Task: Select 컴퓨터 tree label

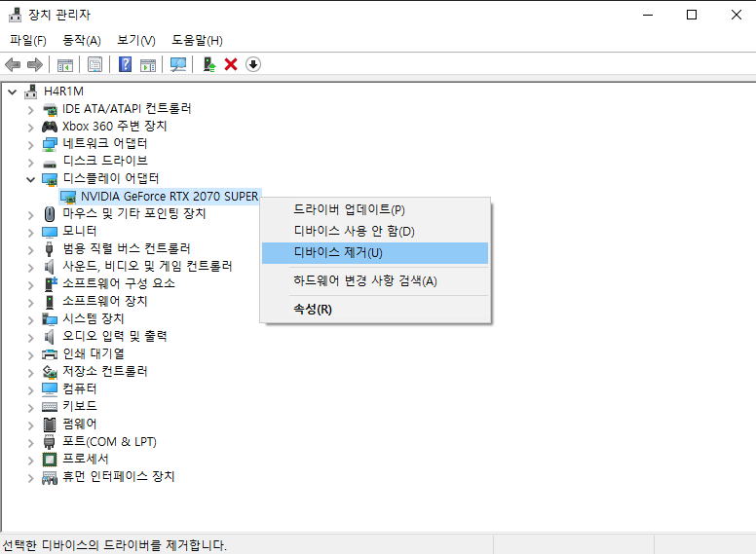Action: pos(80,388)
